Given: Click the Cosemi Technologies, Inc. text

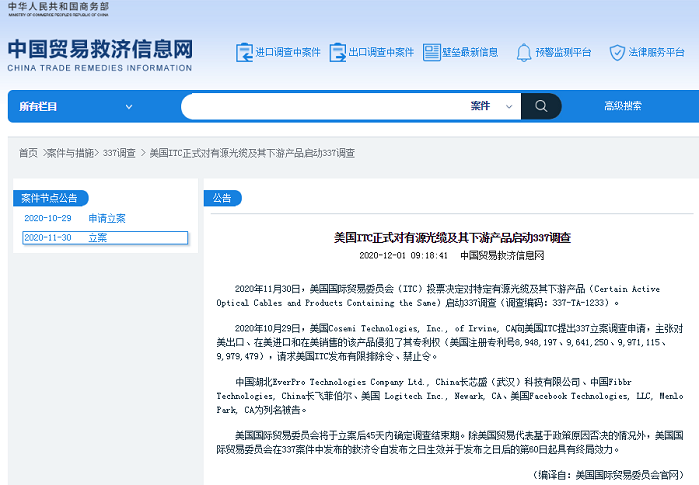Looking at the screenshot, I should click(x=387, y=329).
